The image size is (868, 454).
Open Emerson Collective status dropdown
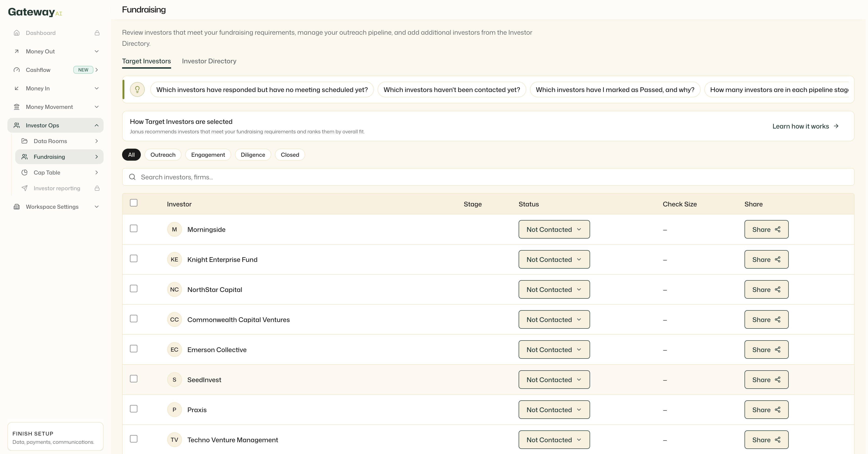point(554,350)
